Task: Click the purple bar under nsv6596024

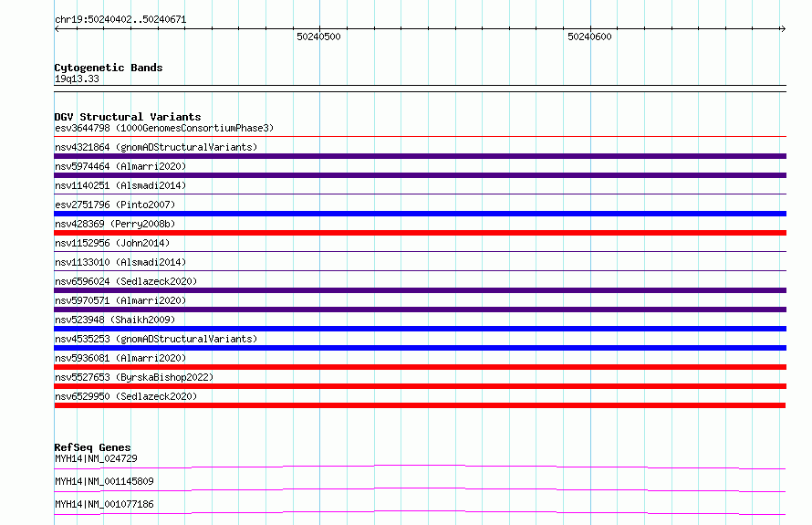Action: click(420, 290)
